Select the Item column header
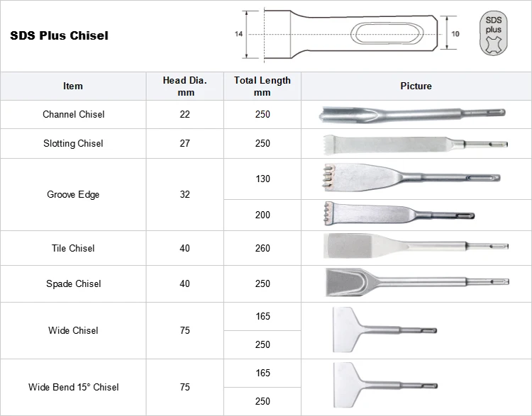532x416 pixels. pos(73,86)
